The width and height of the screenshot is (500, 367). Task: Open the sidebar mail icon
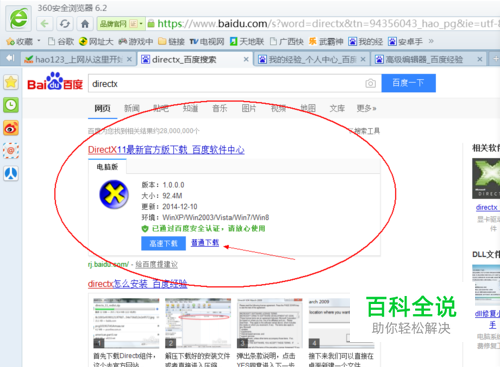click(x=11, y=151)
